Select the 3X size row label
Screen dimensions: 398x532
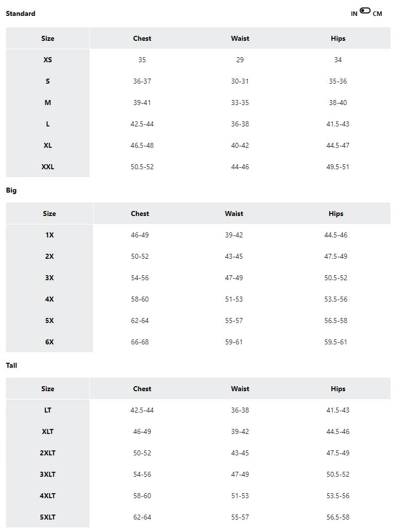[x=49, y=278]
